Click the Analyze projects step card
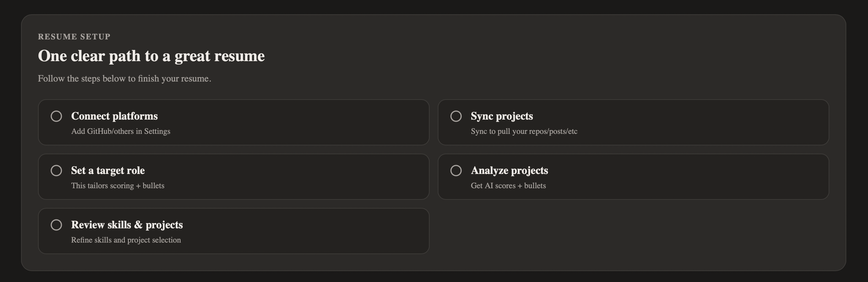This screenshot has height=282, width=868. (x=634, y=177)
